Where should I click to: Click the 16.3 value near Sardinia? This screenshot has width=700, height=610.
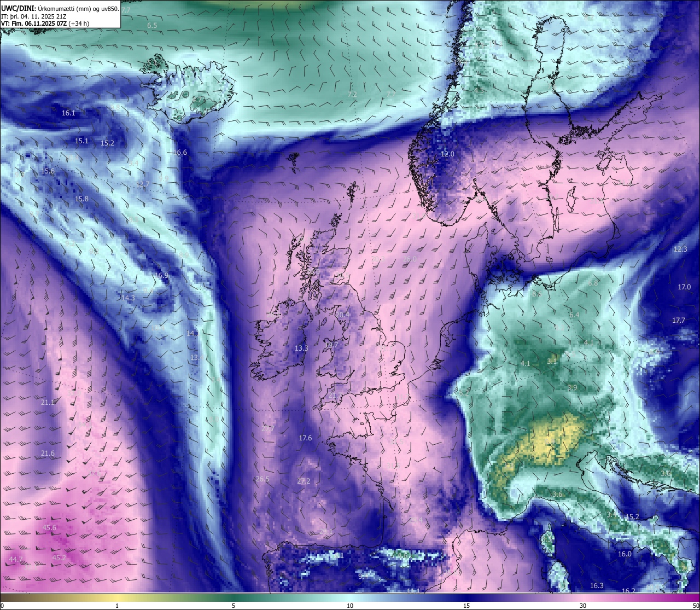click(x=597, y=586)
